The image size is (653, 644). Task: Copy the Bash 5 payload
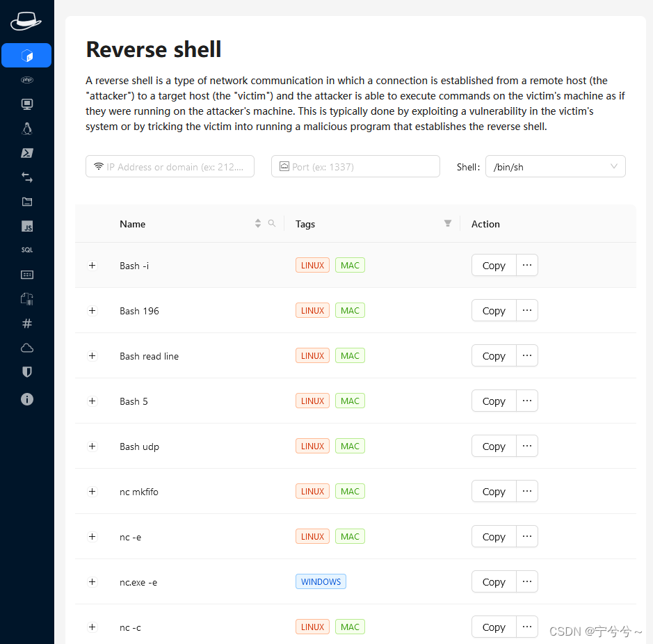click(x=494, y=401)
